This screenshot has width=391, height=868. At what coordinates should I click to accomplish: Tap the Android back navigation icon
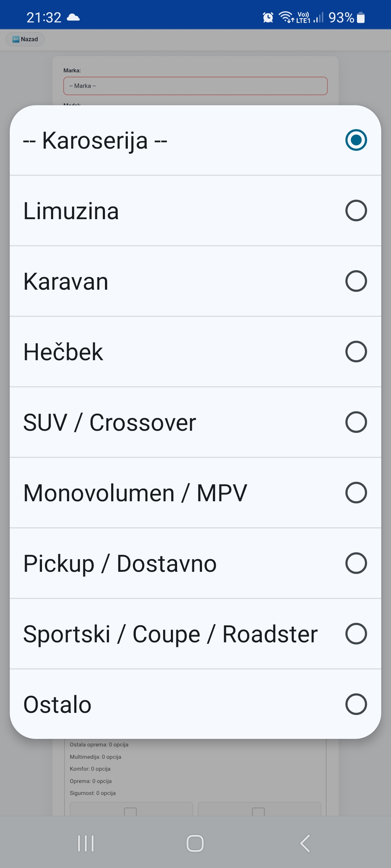point(305,843)
